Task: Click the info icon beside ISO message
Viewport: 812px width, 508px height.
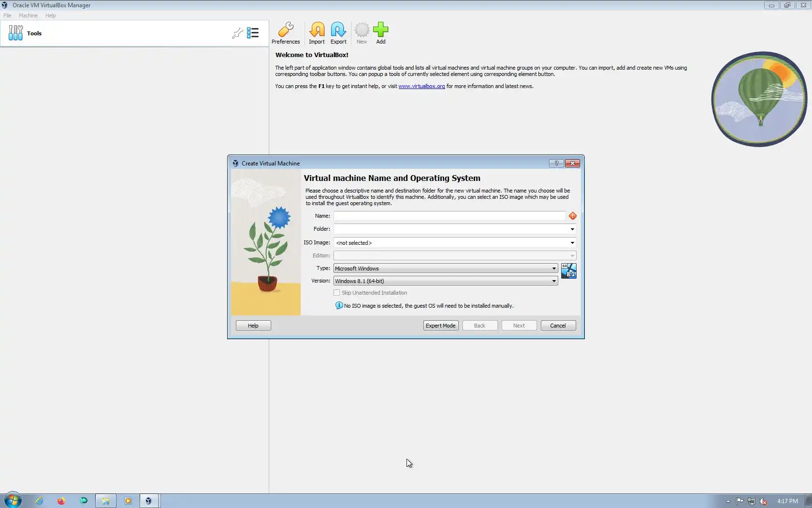Action: point(339,305)
